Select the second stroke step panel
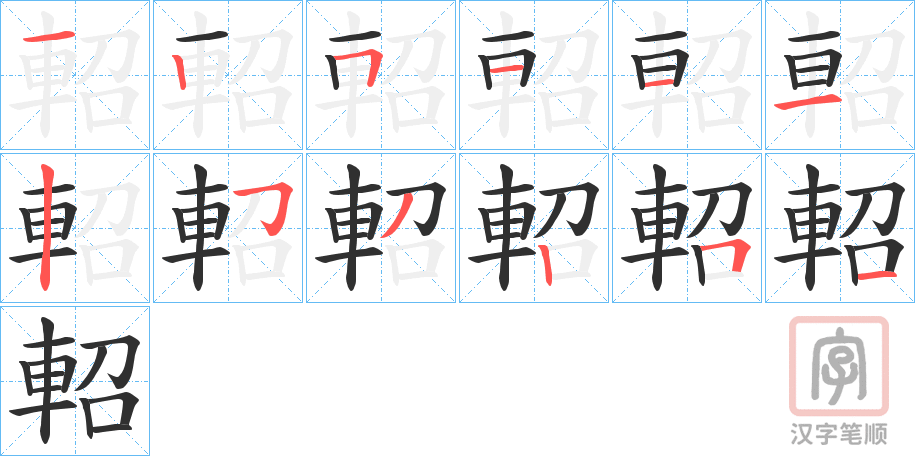This screenshot has width=915, height=456. 228,75
